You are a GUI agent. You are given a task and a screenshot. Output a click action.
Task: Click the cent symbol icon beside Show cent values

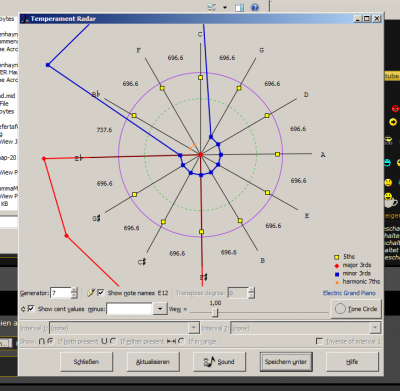(x=23, y=309)
